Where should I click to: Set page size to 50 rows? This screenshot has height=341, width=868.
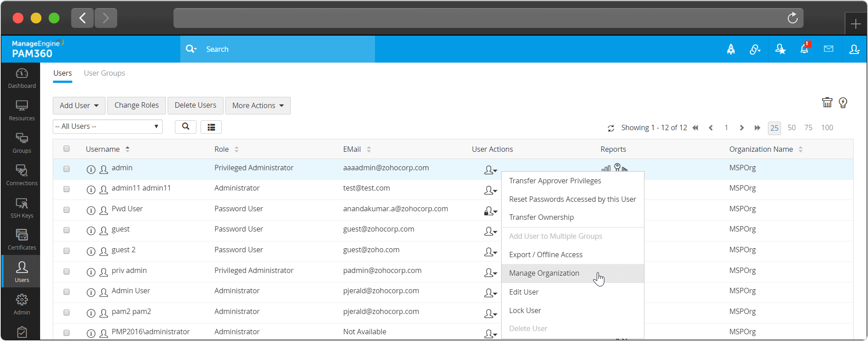[x=791, y=127]
